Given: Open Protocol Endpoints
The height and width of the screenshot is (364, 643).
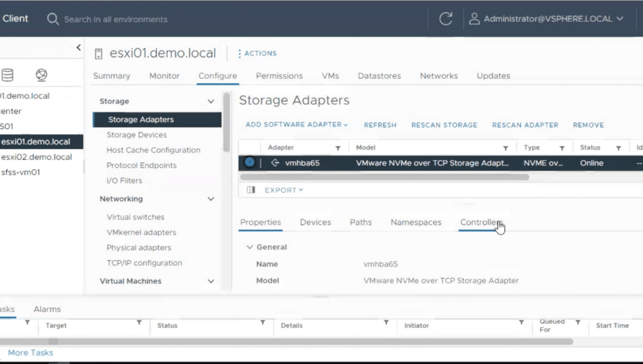Looking at the screenshot, I should (141, 165).
